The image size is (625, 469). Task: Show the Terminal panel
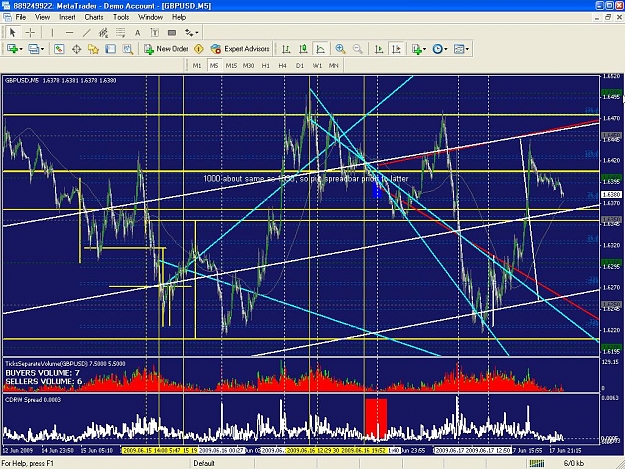(x=110, y=49)
